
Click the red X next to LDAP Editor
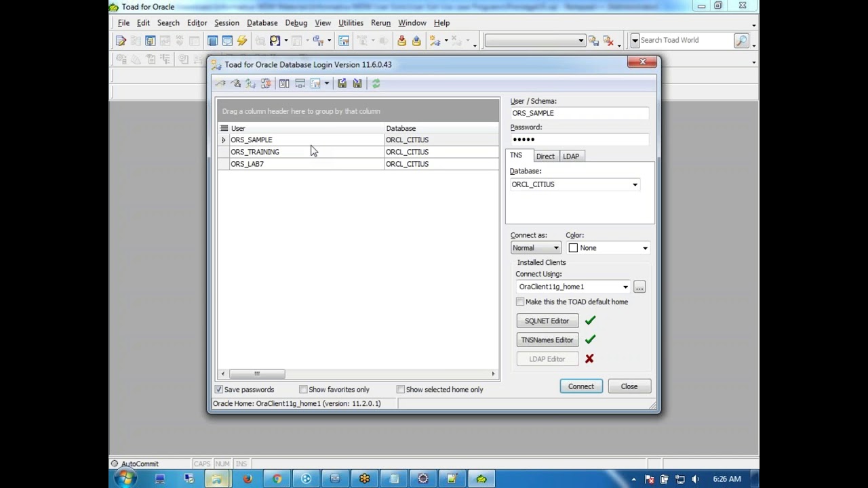click(x=589, y=359)
